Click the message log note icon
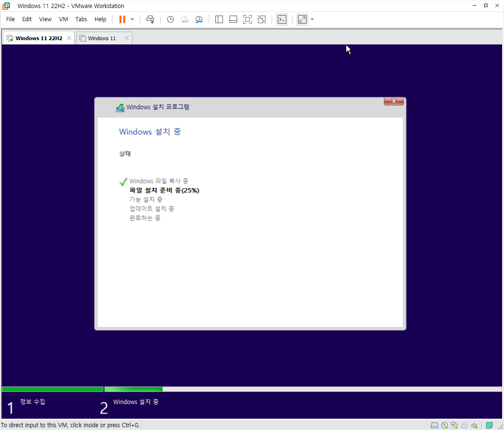The width and height of the screenshot is (504, 430). (489, 425)
